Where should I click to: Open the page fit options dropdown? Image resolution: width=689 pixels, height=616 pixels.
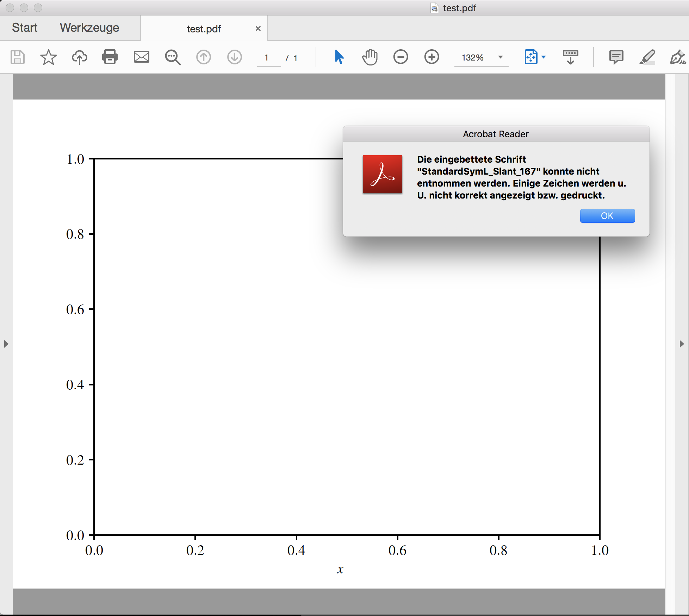(x=544, y=57)
